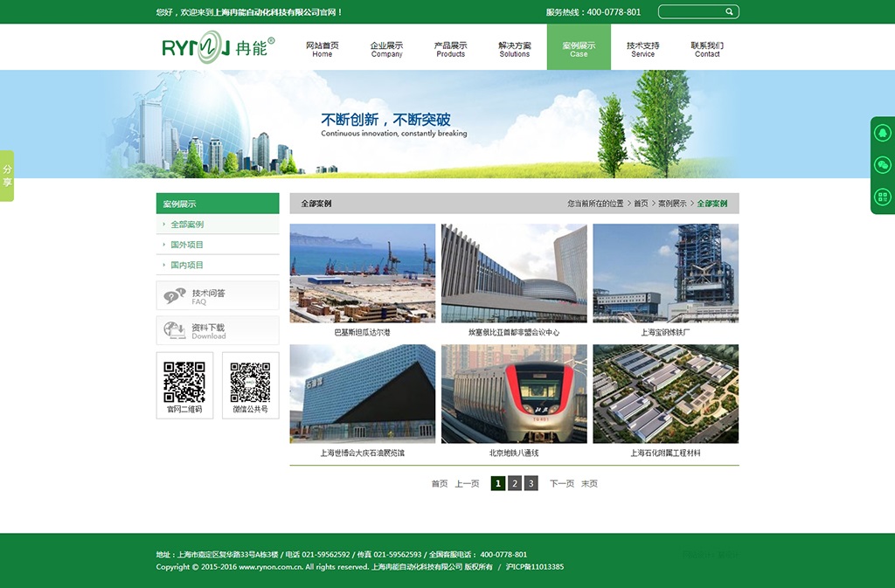This screenshot has height=588, width=895.
Task: Open 网站首页 Home menu
Action: pyautogui.click(x=322, y=49)
